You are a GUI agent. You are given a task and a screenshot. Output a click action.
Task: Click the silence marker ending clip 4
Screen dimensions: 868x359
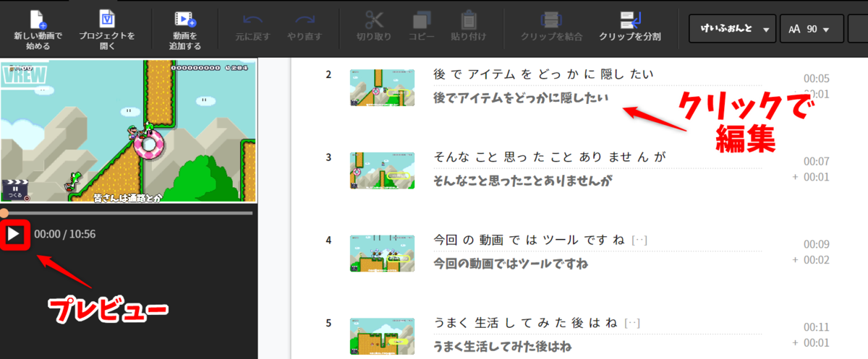639,240
